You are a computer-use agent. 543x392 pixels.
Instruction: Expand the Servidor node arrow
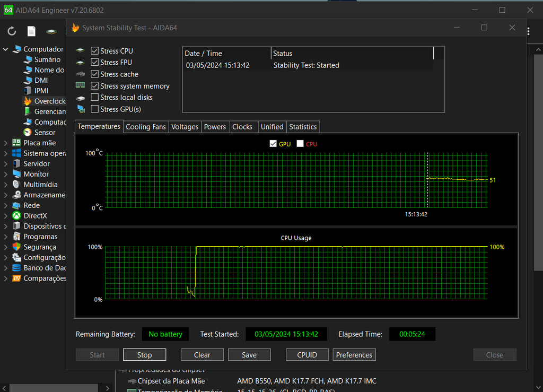[x=5, y=163]
